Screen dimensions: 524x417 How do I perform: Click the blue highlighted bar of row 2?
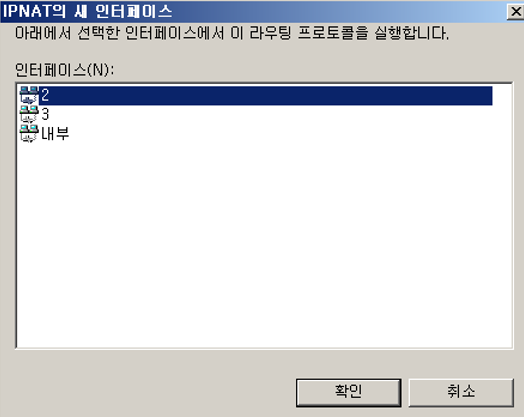click(266, 96)
